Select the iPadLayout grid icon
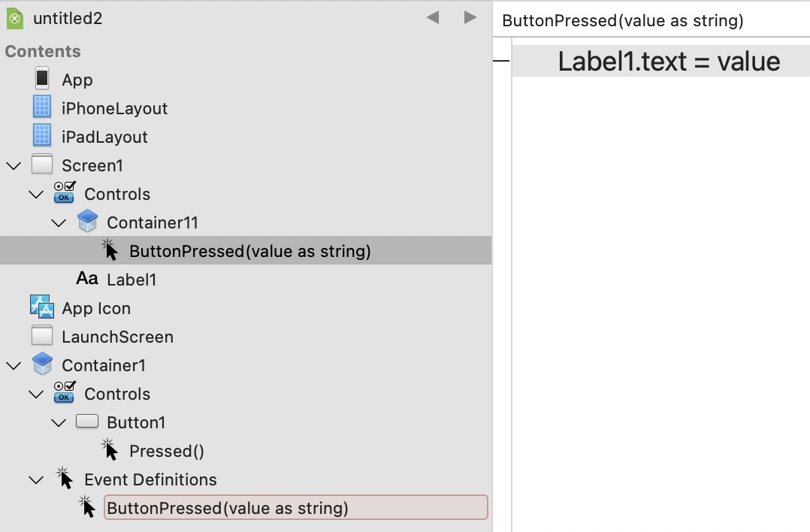Screen dimensions: 810x532 pyautogui.click(x=42, y=136)
